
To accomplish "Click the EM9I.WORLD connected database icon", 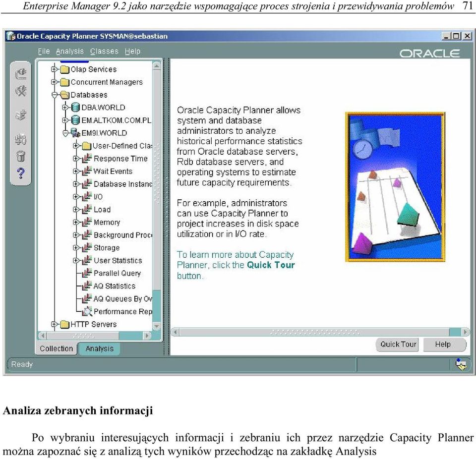I will point(75,133).
